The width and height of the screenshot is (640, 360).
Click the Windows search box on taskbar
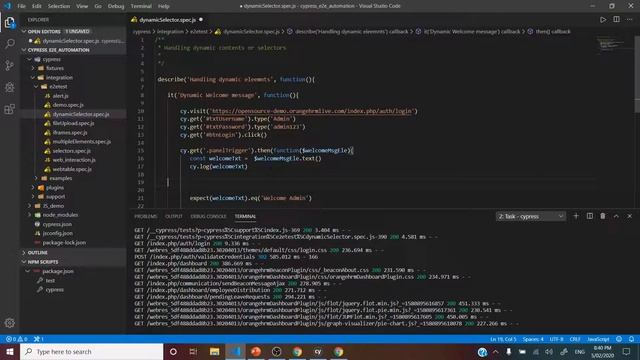91,351
